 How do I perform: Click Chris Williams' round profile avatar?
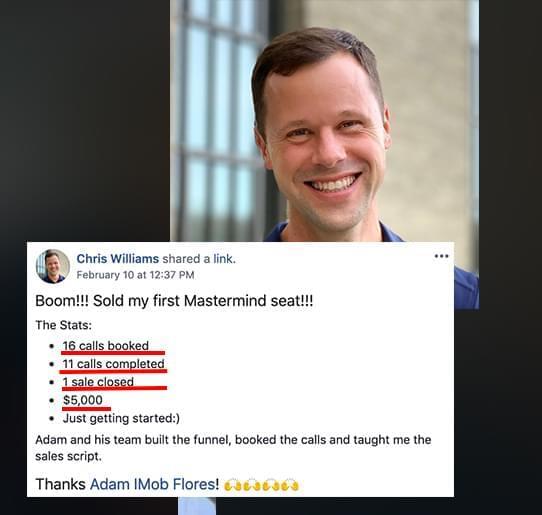point(53,266)
